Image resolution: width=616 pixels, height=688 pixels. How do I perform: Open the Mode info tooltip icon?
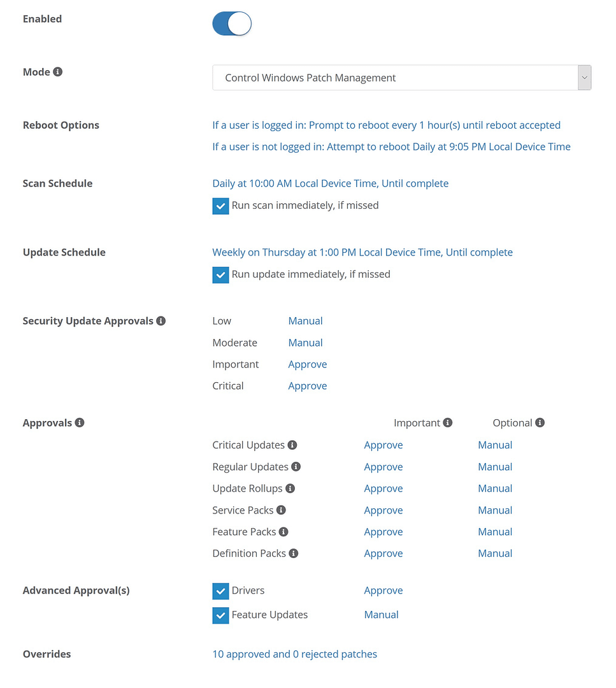pyautogui.click(x=58, y=71)
